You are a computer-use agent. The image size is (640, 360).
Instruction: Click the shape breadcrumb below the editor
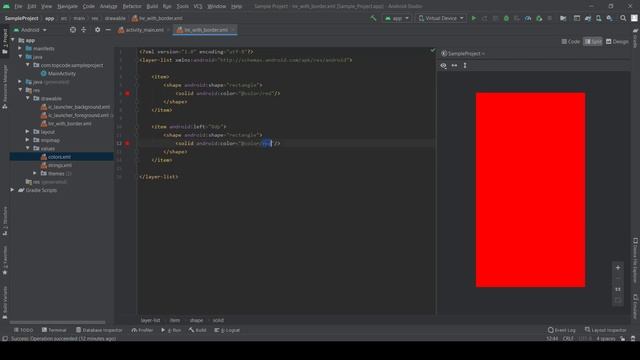pyautogui.click(x=196, y=320)
